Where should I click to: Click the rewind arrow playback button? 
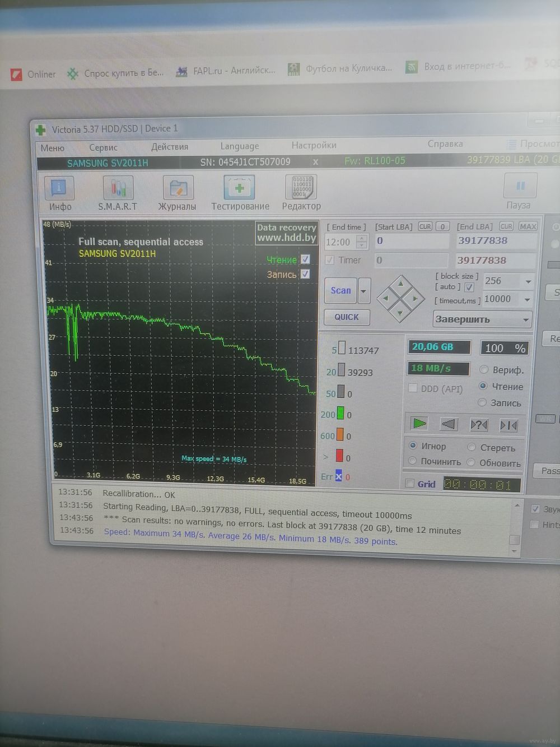click(449, 424)
